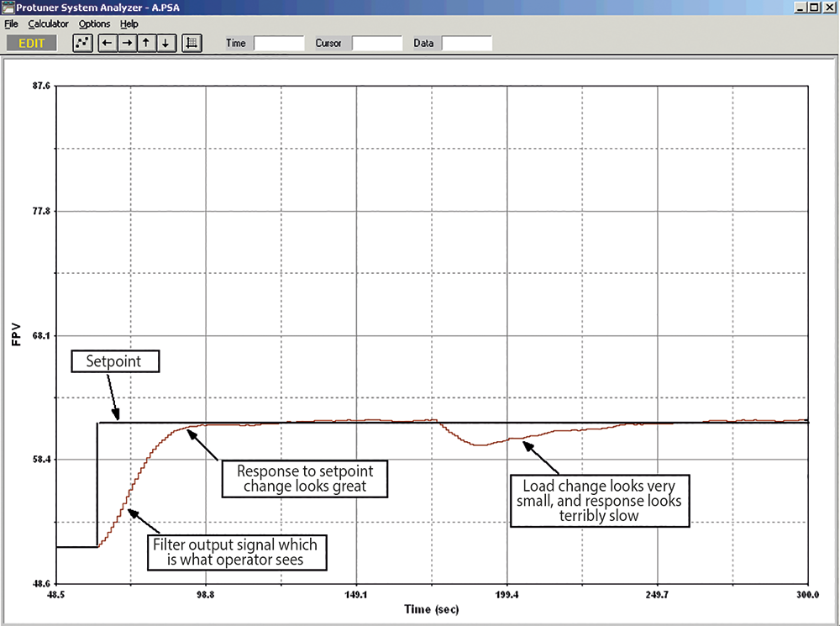Toggle the grid display icon
This screenshot has width=840, height=626.
[192, 44]
